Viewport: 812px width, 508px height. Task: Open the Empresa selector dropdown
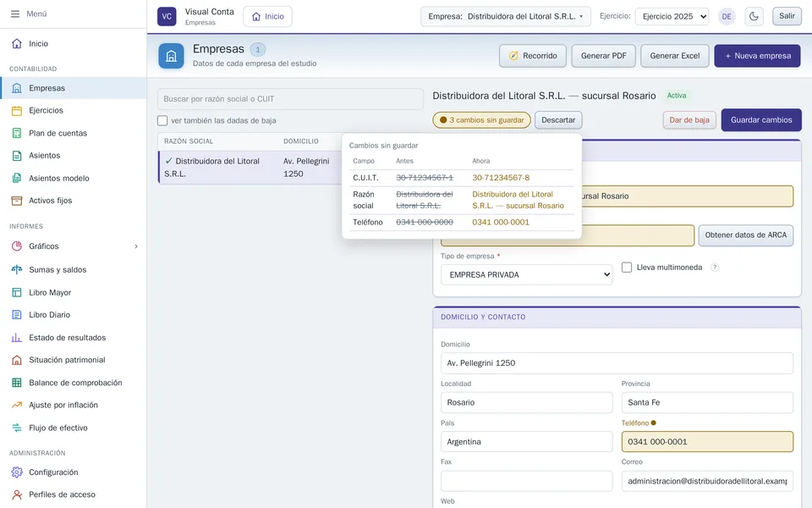coord(506,16)
